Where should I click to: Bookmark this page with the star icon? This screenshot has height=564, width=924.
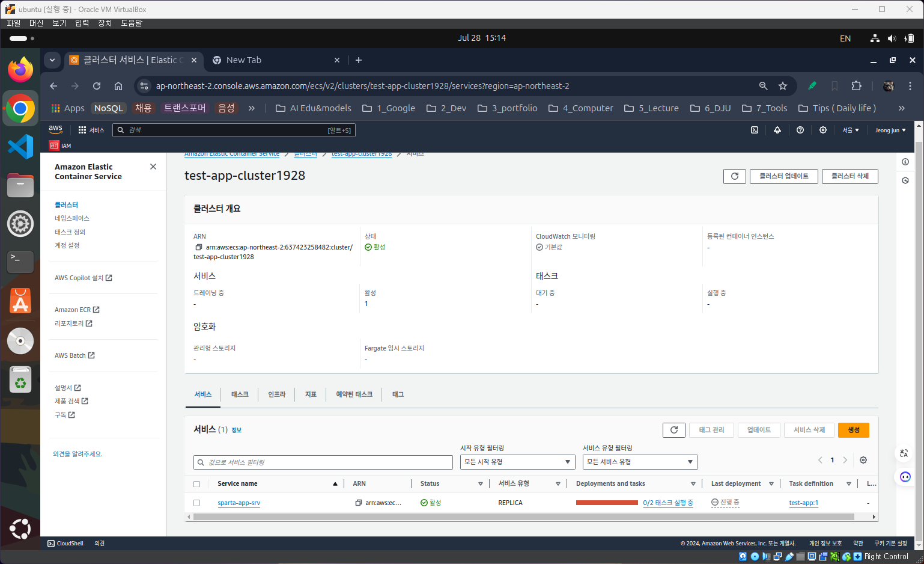point(783,86)
